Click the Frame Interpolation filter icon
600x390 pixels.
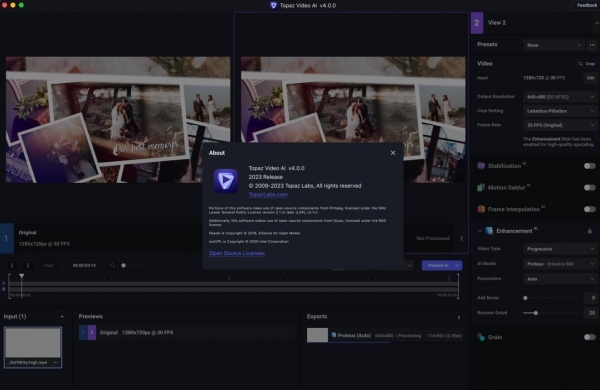pos(481,209)
